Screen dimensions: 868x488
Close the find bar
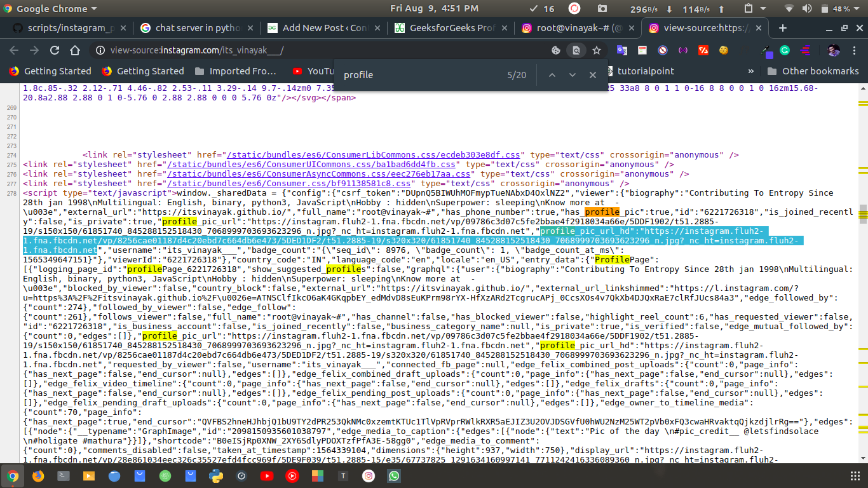click(593, 75)
